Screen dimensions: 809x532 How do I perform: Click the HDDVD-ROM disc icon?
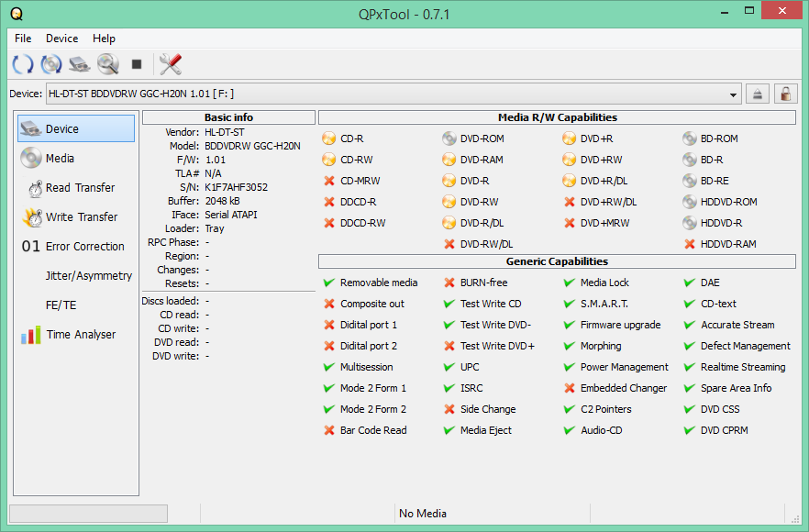click(690, 202)
